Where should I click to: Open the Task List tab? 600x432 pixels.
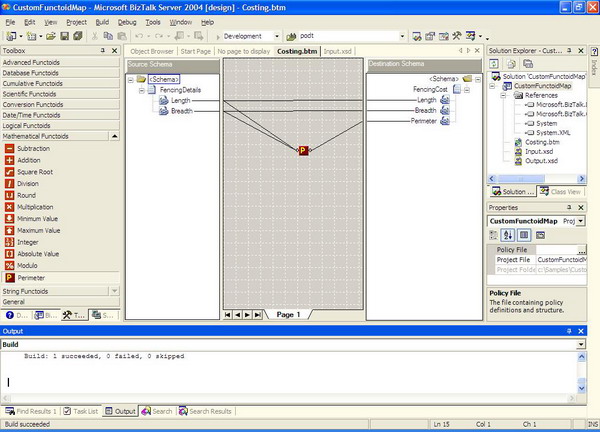coord(81,411)
